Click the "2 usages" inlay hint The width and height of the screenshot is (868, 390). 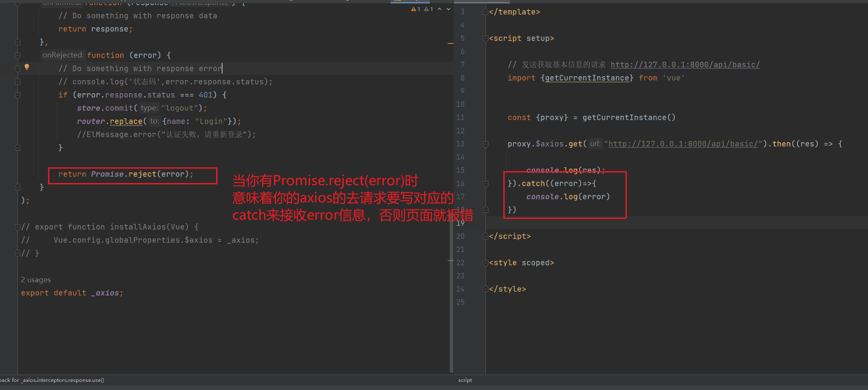pos(36,280)
